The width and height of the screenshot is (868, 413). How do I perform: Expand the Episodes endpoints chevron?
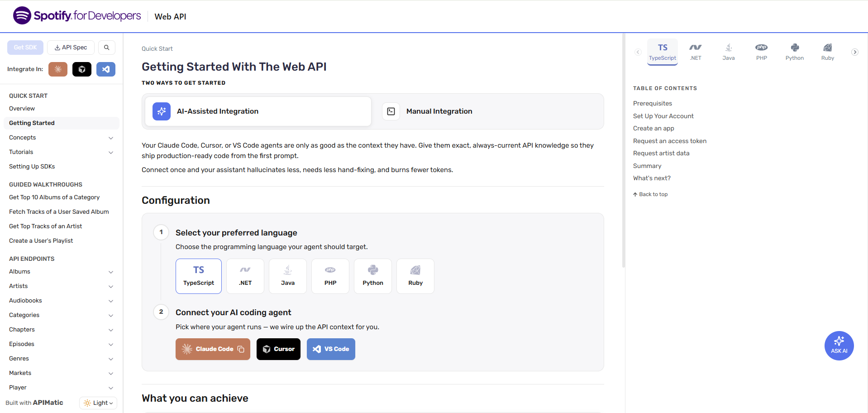click(x=111, y=345)
